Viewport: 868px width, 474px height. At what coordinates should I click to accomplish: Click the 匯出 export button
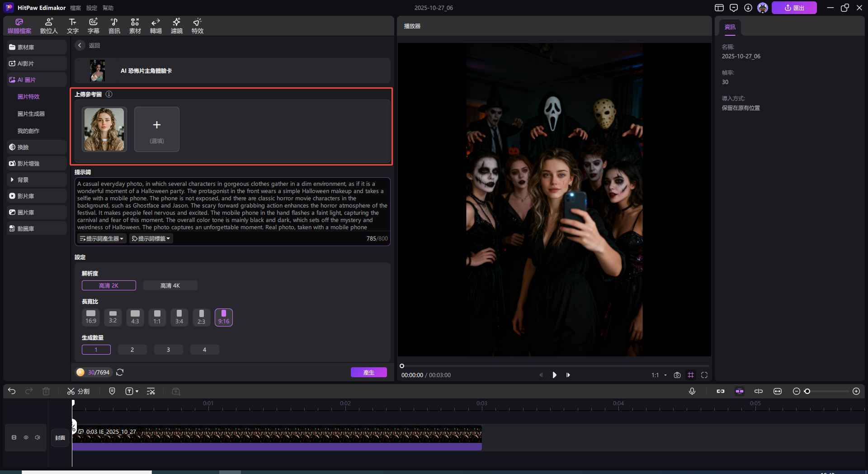(x=794, y=8)
